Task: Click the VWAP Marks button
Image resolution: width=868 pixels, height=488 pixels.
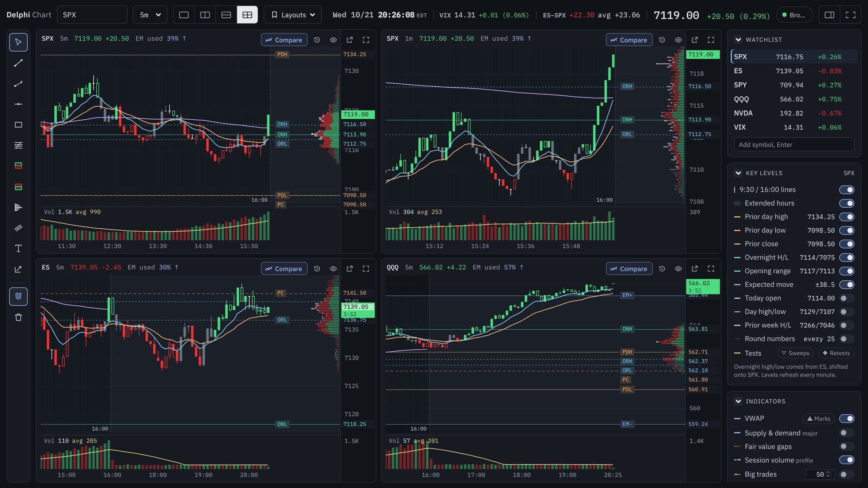Action: (819, 419)
